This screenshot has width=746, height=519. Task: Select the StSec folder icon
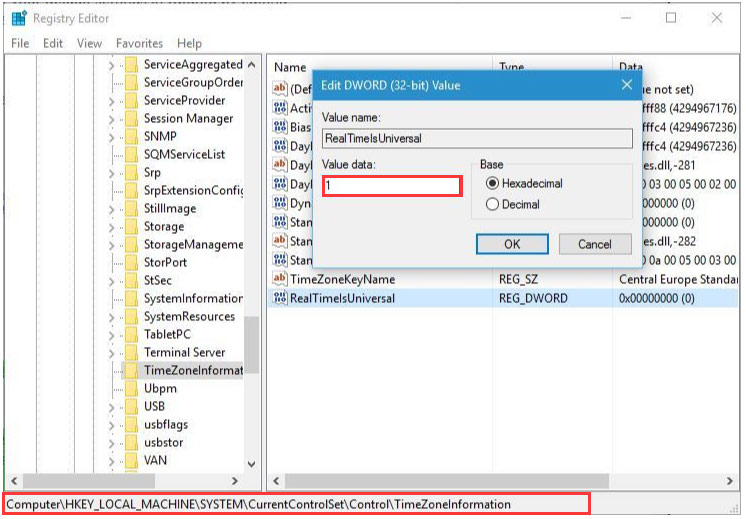(x=131, y=280)
